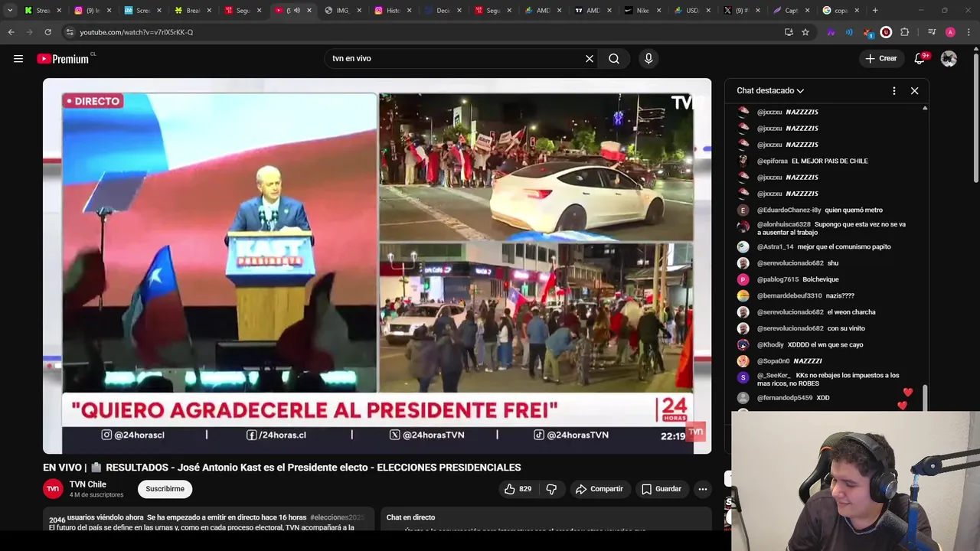
Task: Open the Chrome extensions puzzle icon
Action: 904,32
